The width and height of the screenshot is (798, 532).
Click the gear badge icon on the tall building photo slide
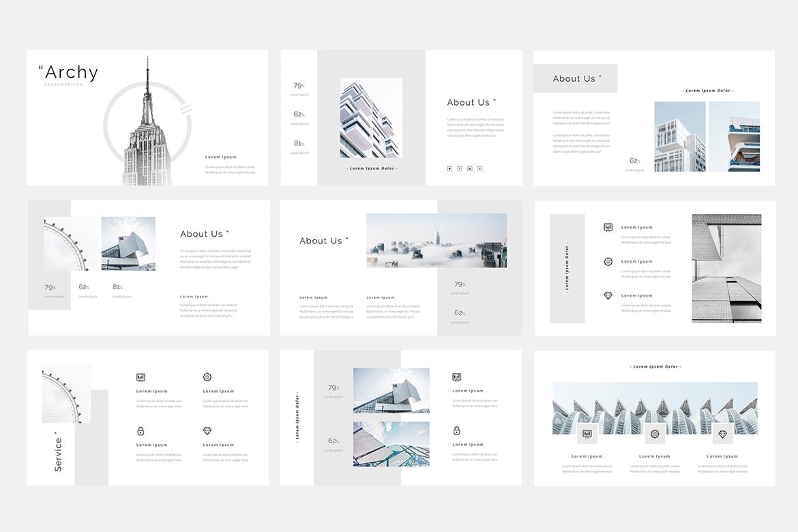point(608,262)
